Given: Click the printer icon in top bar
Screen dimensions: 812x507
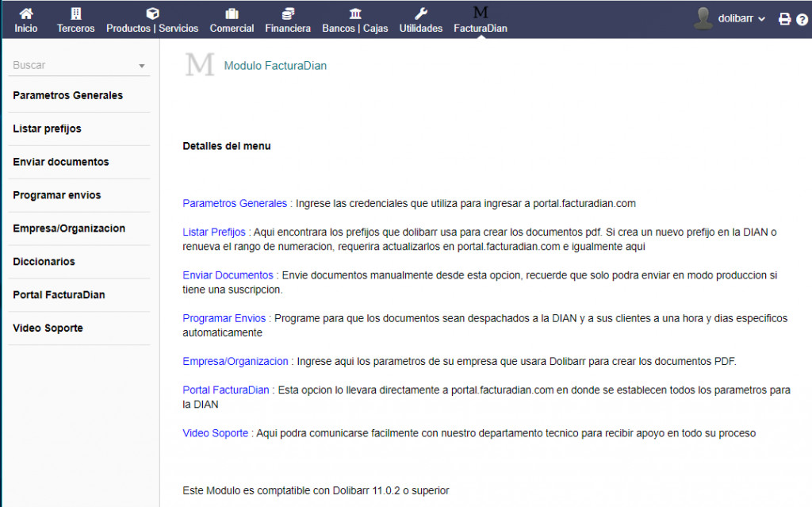Looking at the screenshot, I should [x=784, y=19].
